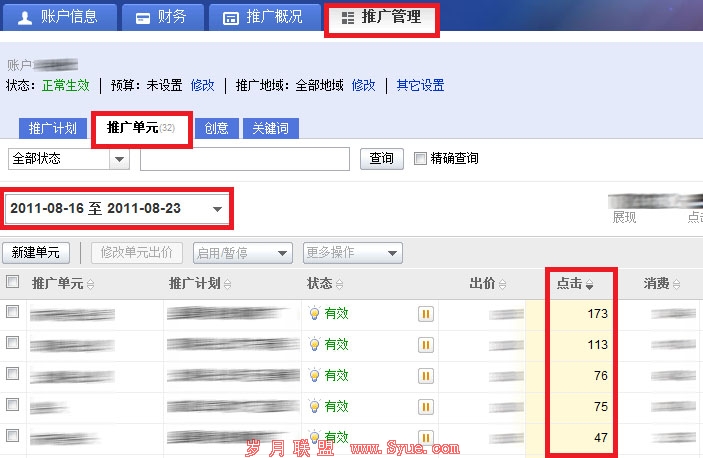Open the 关键词 tab

pos(271,128)
